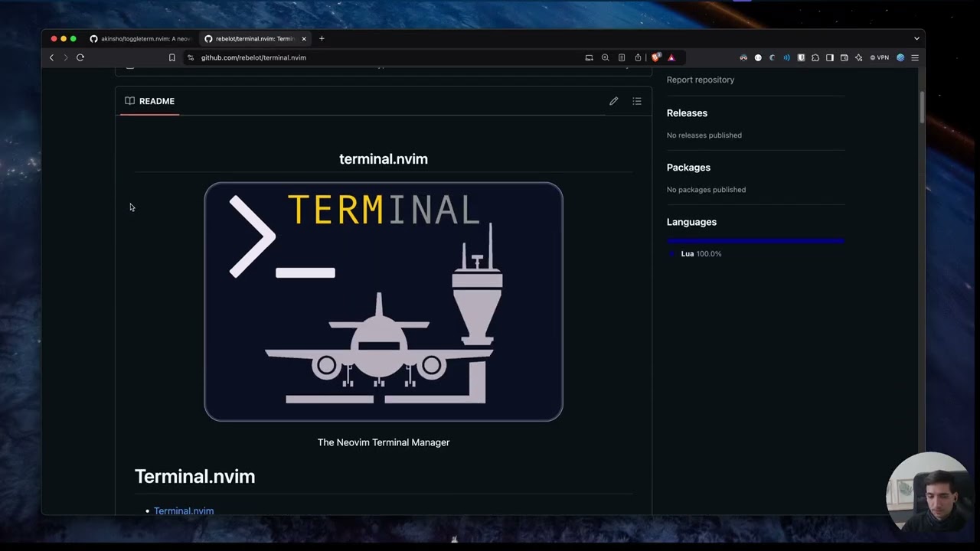The height and width of the screenshot is (551, 980).
Task: Switch to the akinsho/toggleterm.nvim tab
Action: 141,38
